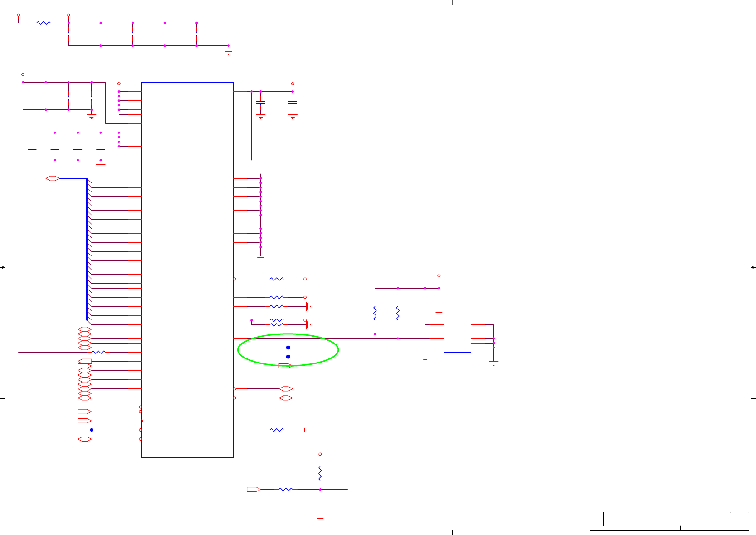This screenshot has width=756, height=535.
Task: Click the ground symbol under the chained right-side IC pins
Action: click(x=261, y=258)
